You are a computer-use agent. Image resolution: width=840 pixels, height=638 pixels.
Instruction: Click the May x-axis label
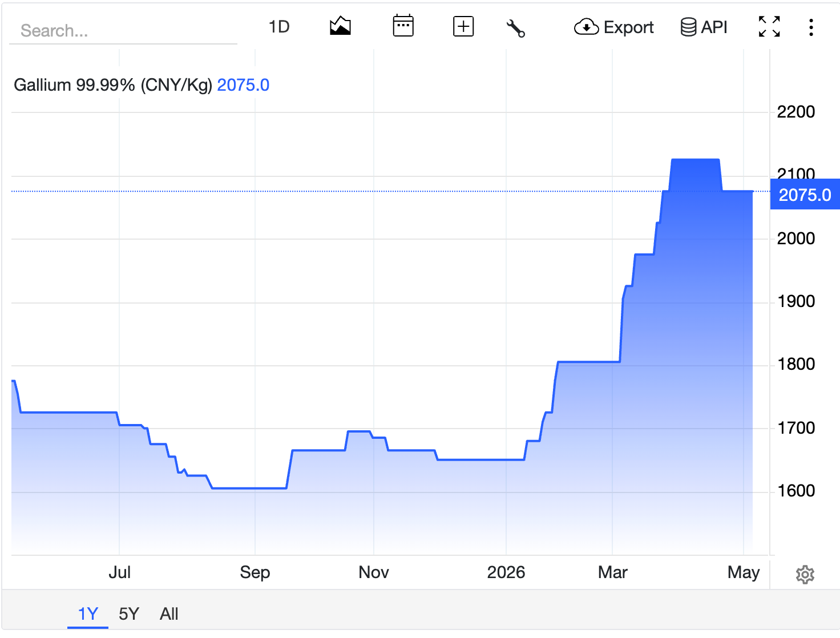[744, 572]
